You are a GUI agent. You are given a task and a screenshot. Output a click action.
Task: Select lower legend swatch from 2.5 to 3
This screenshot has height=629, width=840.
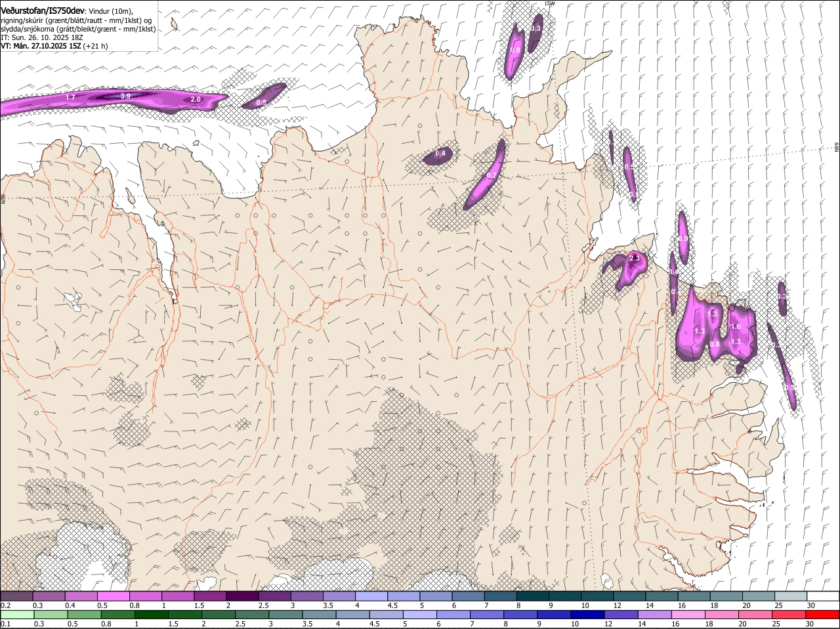253,615
